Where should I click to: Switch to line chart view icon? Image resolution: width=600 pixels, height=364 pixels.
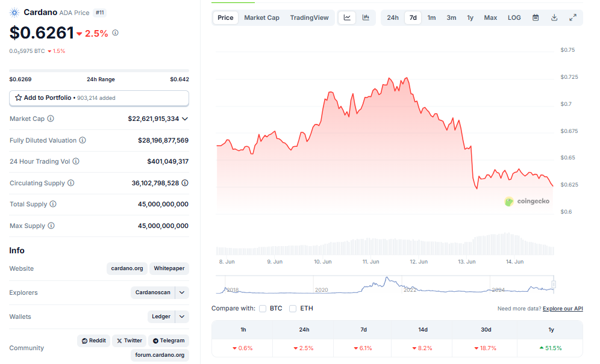[347, 17]
